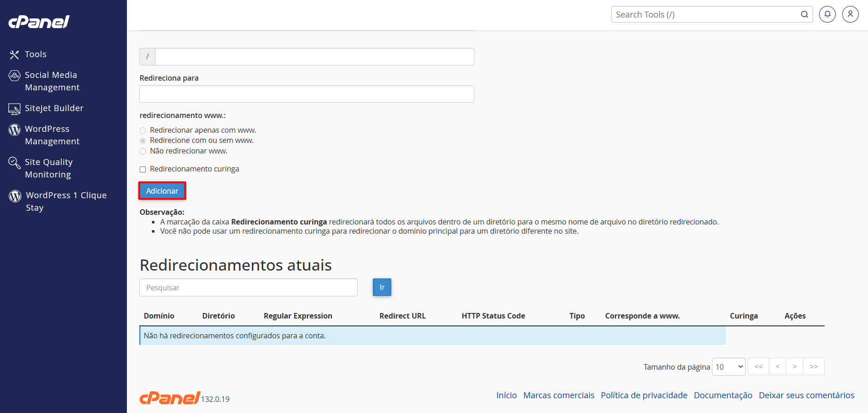Click the WordPress Management logo icon

[x=14, y=130]
